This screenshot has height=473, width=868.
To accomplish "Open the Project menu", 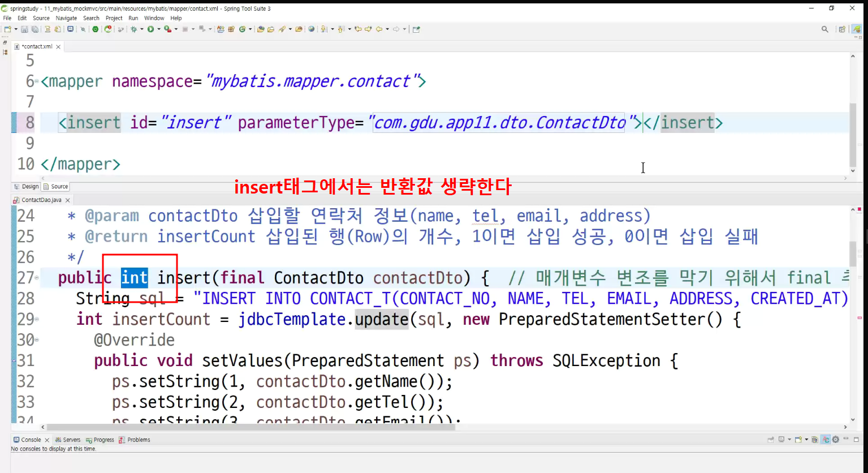I will click(114, 18).
